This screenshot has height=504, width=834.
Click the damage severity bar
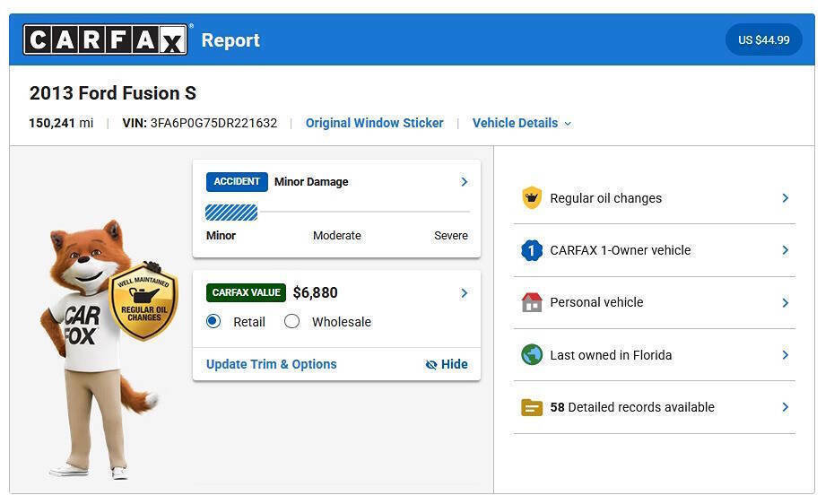point(337,213)
